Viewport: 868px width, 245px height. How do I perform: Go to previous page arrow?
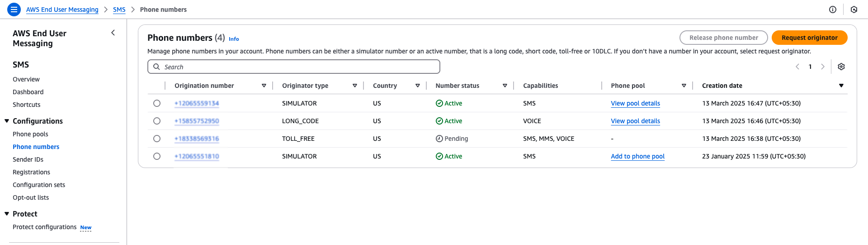[x=797, y=67]
